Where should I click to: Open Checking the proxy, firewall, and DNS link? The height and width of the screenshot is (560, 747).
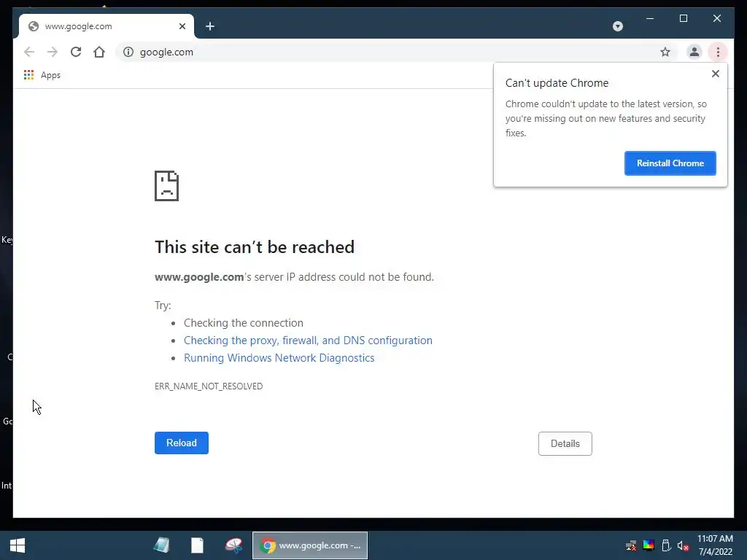point(308,341)
